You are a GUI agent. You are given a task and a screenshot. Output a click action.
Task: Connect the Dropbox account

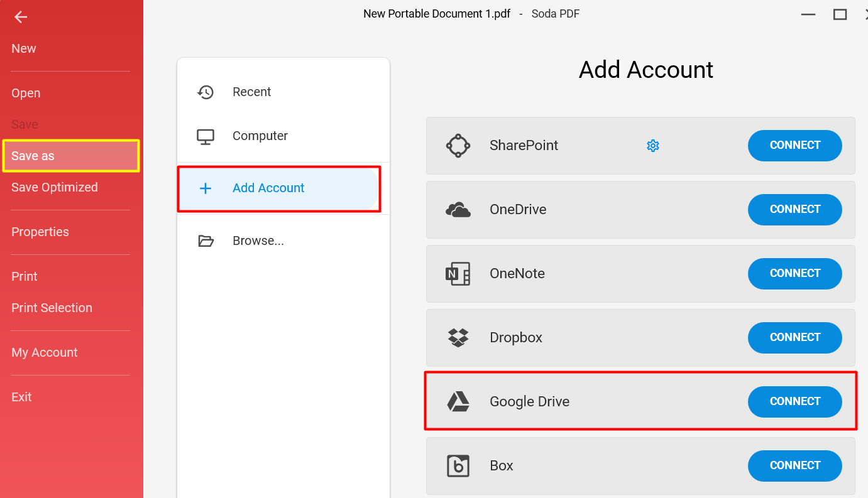coord(794,337)
